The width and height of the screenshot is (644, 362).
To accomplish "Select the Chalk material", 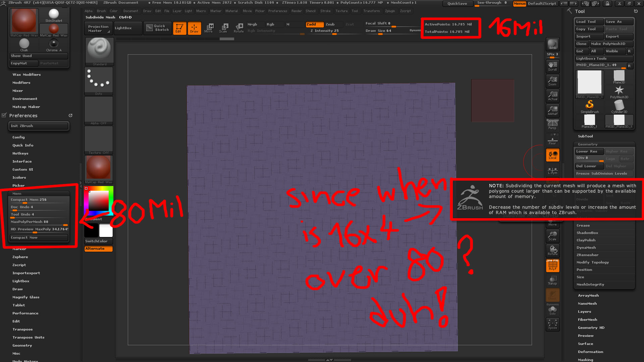I will pyautogui.click(x=24, y=45).
